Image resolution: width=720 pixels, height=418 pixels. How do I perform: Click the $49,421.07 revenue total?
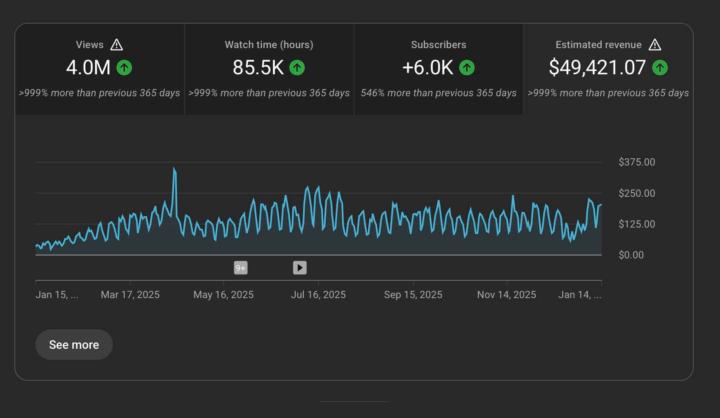coord(597,68)
